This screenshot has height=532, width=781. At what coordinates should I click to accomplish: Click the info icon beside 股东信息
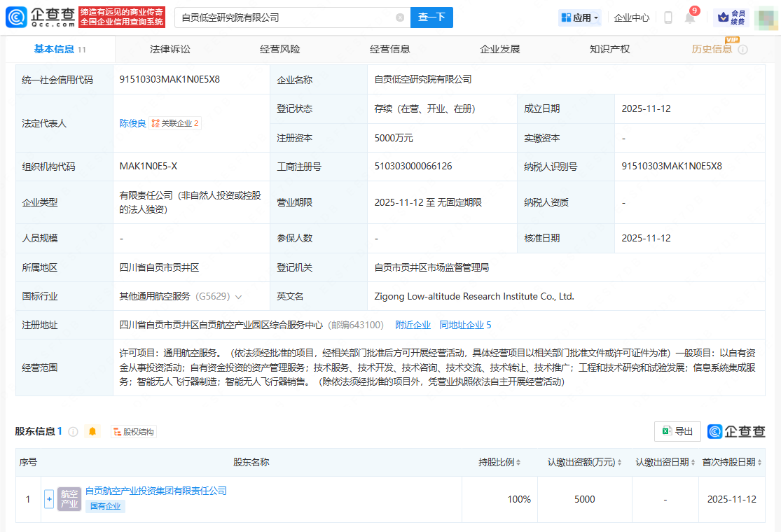click(x=73, y=432)
